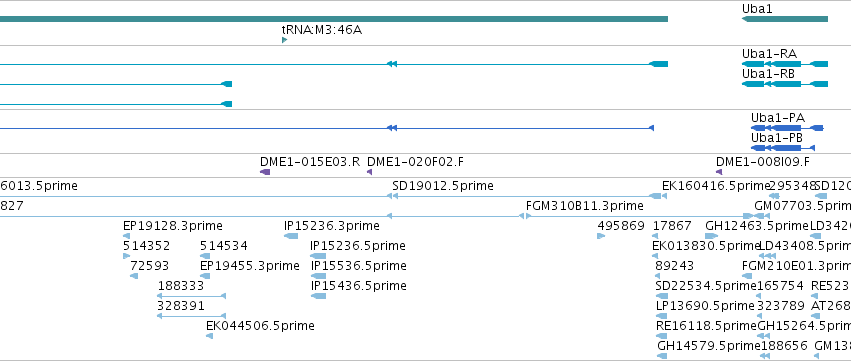
Task: Select the IP15436.5prime EST block
Action: 318,296
